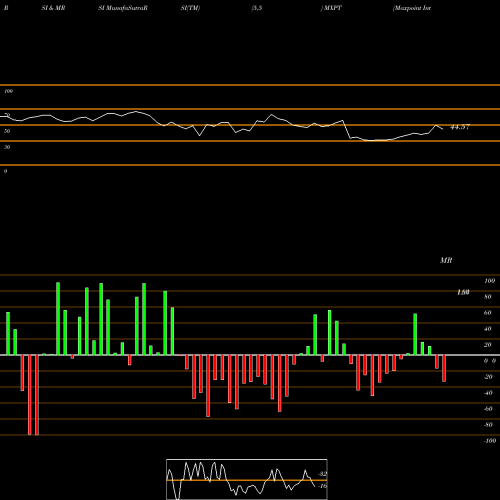Click the 44.57 RSI value label
The width and height of the screenshot is (500, 500).
[460, 127]
